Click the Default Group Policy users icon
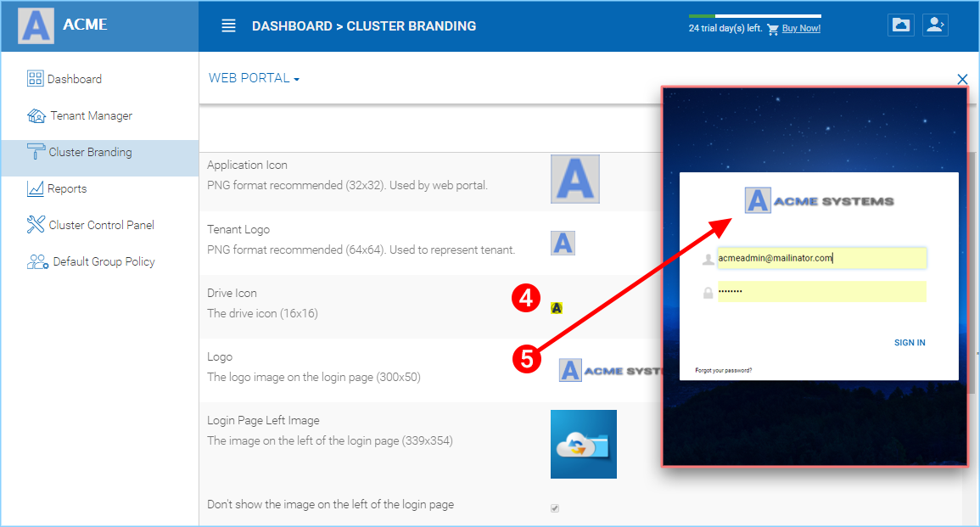 [x=37, y=262]
